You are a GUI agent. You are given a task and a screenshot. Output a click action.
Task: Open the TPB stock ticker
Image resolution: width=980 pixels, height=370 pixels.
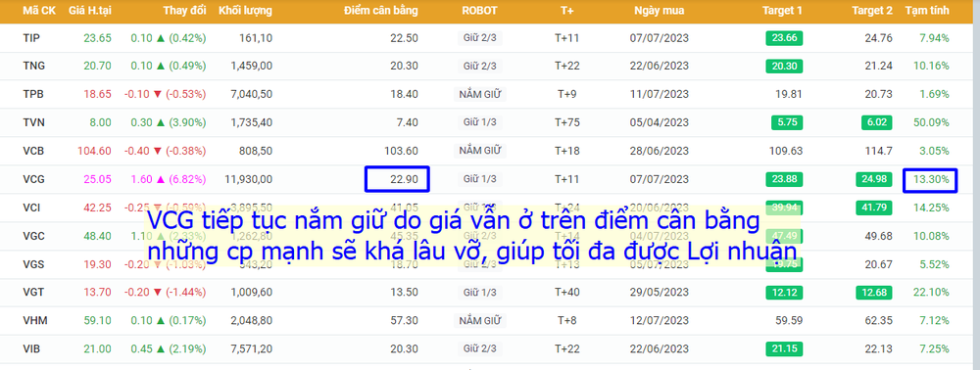click(33, 94)
